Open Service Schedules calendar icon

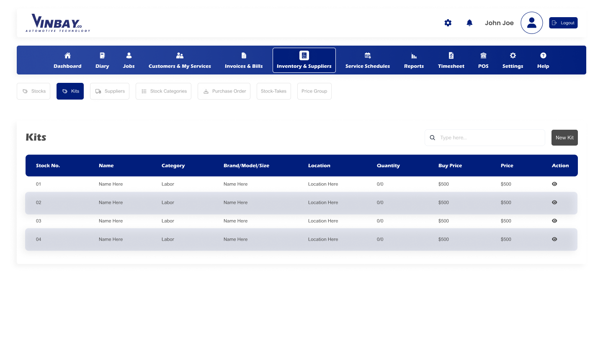click(368, 56)
